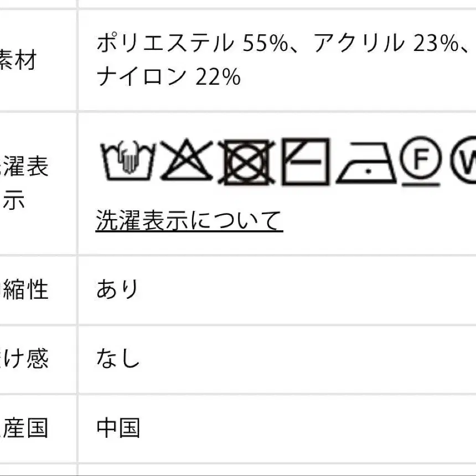Viewport: 476px width, 476px height.
Task: Click the flat dry in shade symbol
Action: click(305, 161)
